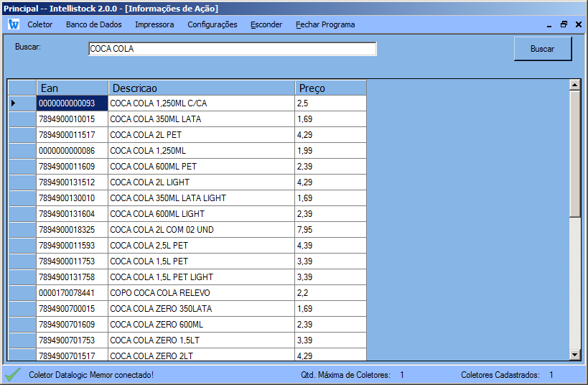Click the vertical scrollbar thumb

click(x=575, y=154)
